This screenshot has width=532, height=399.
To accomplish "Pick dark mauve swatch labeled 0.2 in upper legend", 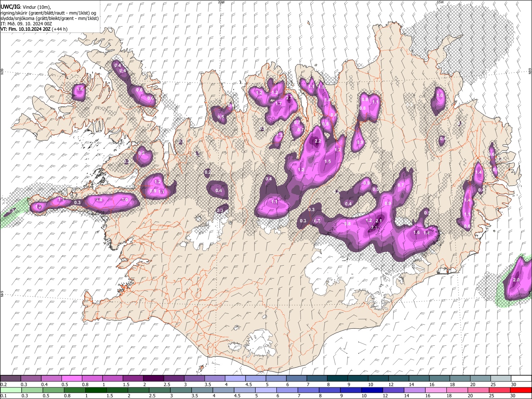I will coord(10,378).
